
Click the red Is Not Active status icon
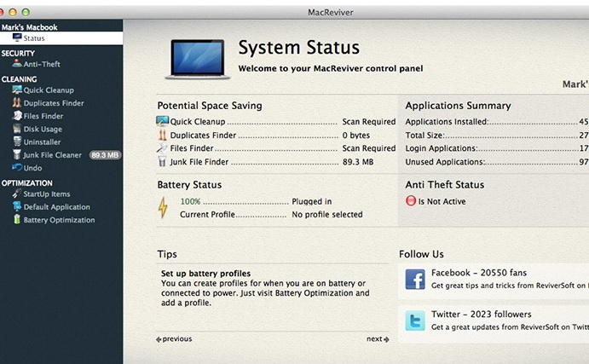coord(411,200)
